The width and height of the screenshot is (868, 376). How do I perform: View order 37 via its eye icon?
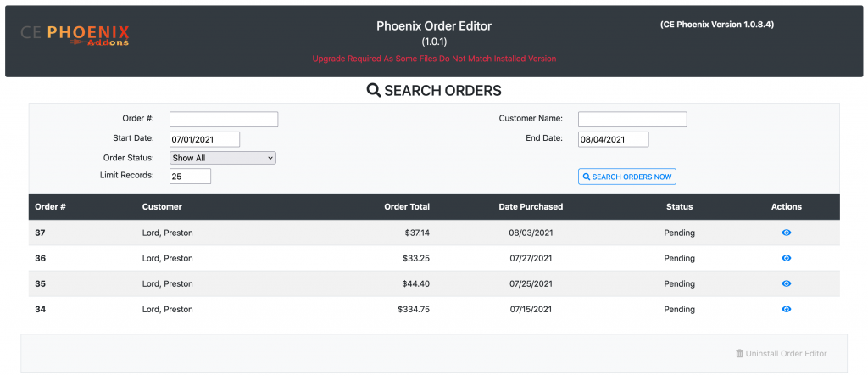(786, 233)
